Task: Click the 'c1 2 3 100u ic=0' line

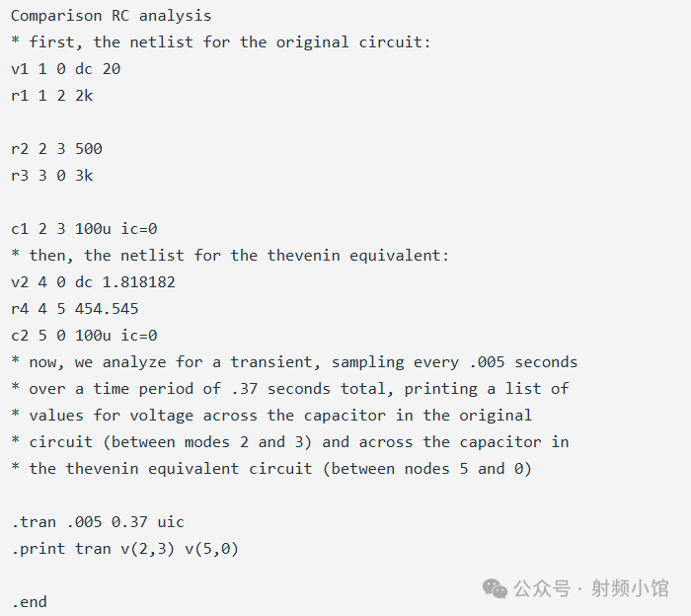Action: (x=84, y=229)
